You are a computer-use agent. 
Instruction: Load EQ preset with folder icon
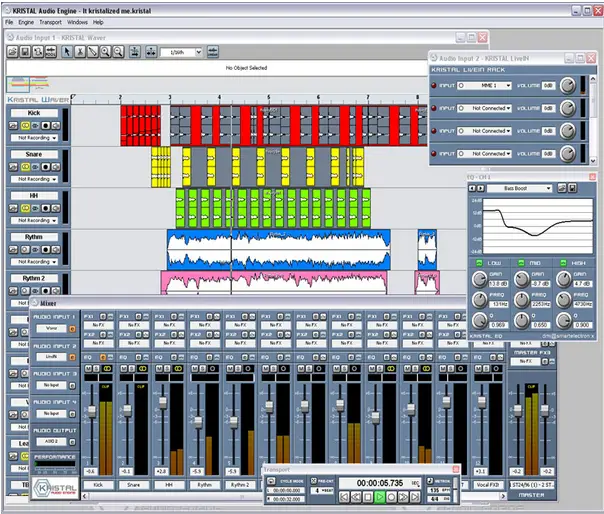point(562,188)
